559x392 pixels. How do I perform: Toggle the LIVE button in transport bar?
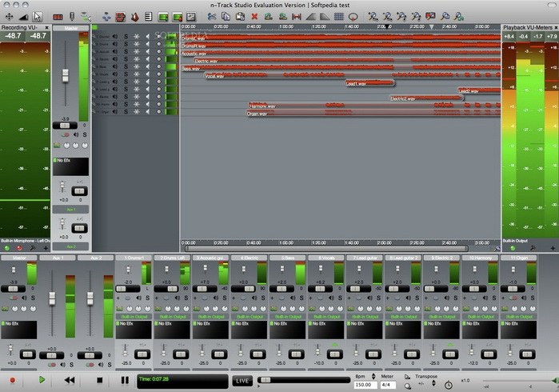(x=242, y=381)
